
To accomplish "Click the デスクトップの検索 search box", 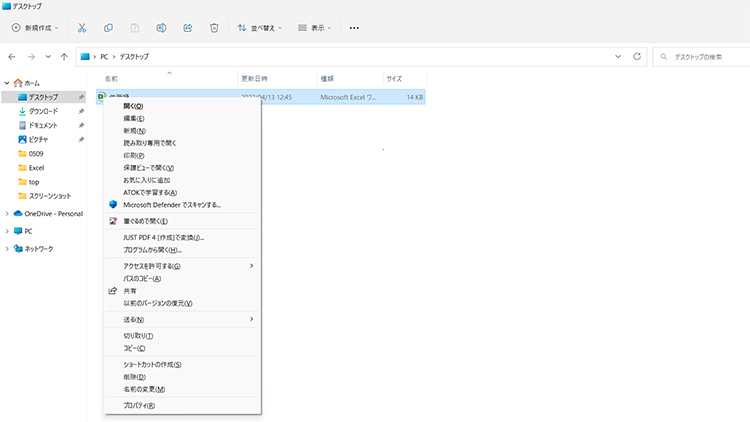I will (x=701, y=57).
